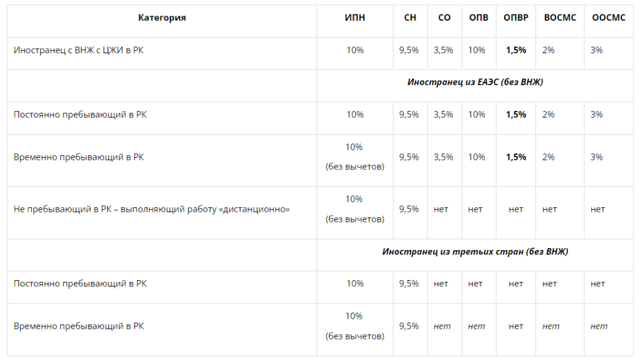This screenshot has height=364, width=642.
Task: Click the СН 9,5% cell in «дистанционно» row
Action: 409,209
